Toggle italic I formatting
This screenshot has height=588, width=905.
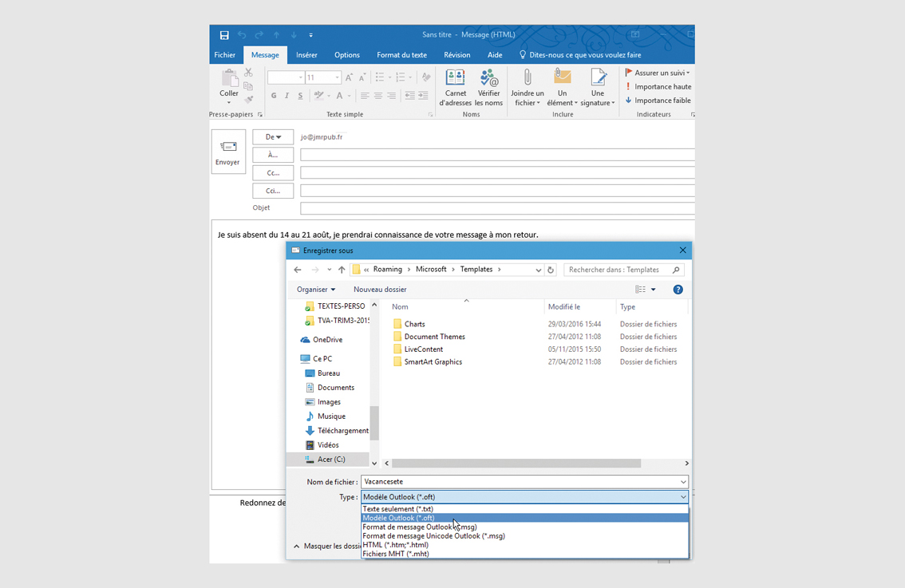(287, 96)
